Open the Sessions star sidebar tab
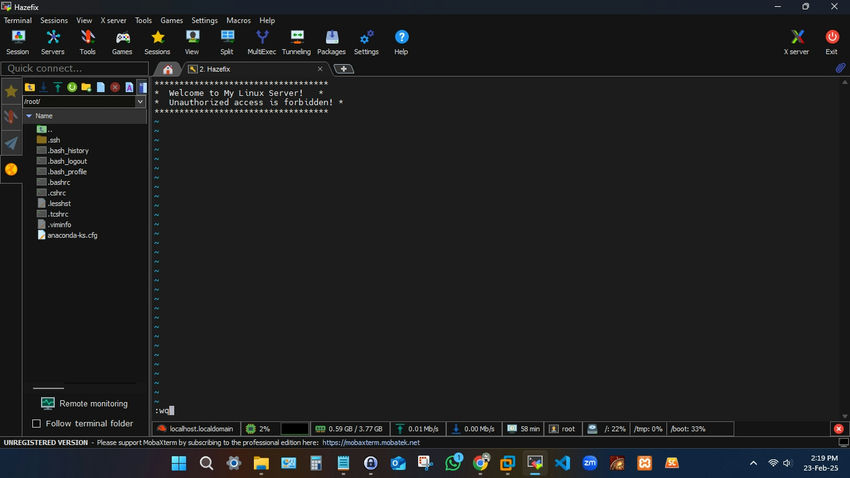 pos(11,91)
